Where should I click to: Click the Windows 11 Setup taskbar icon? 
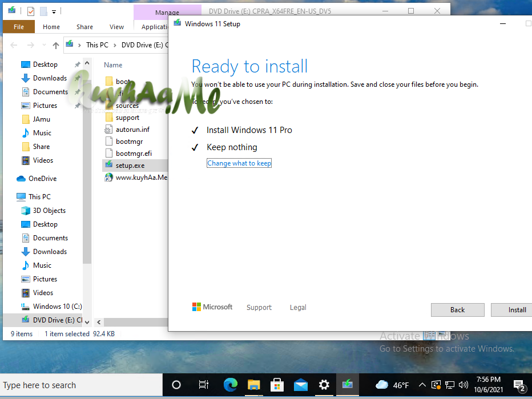click(x=348, y=385)
